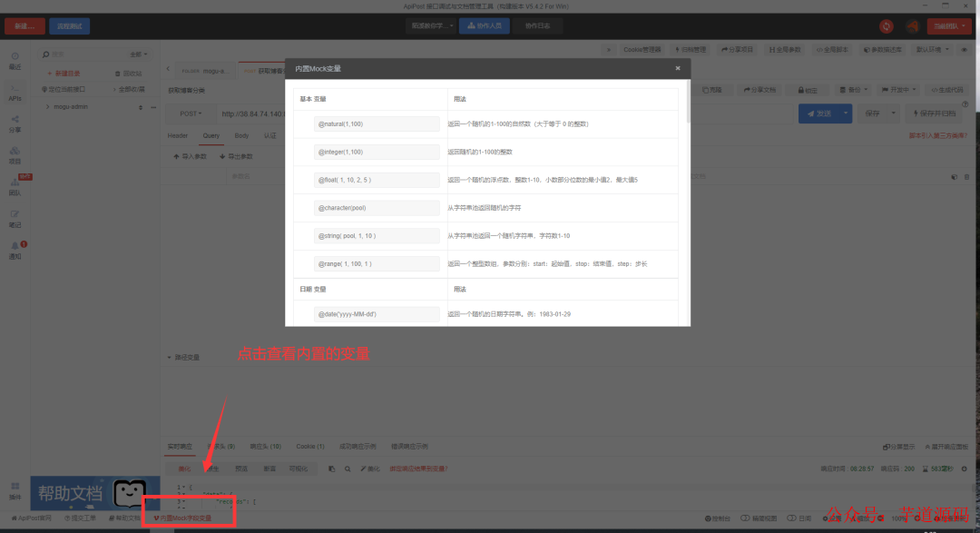Click the 生成代码 button

click(947, 90)
